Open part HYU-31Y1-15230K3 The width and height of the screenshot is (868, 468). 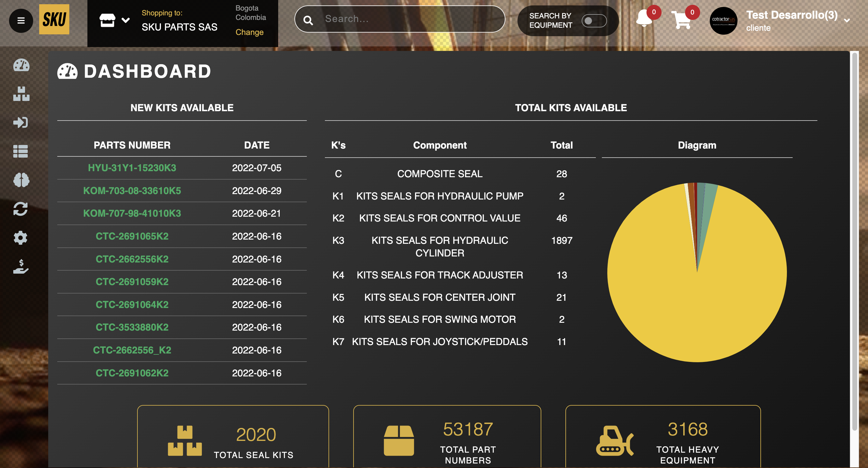tap(132, 168)
